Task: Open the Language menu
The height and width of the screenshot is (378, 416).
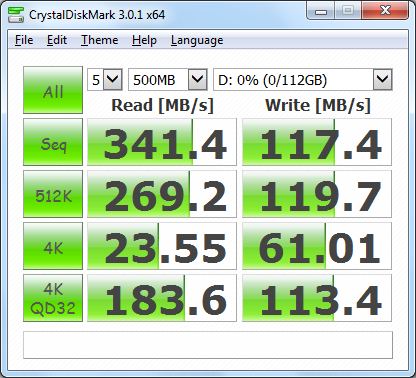Action: click(x=197, y=40)
